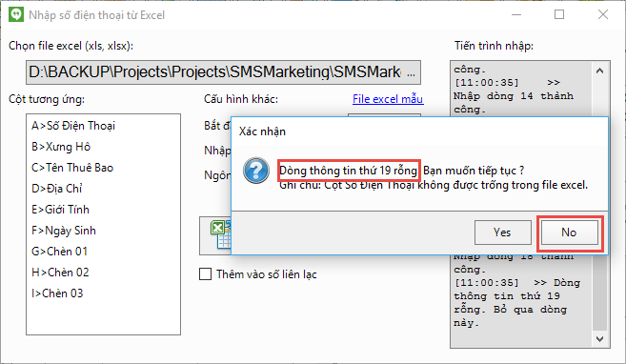626x364 pixels.
Task: Click the Yes button in confirmation dialog
Action: point(503,233)
